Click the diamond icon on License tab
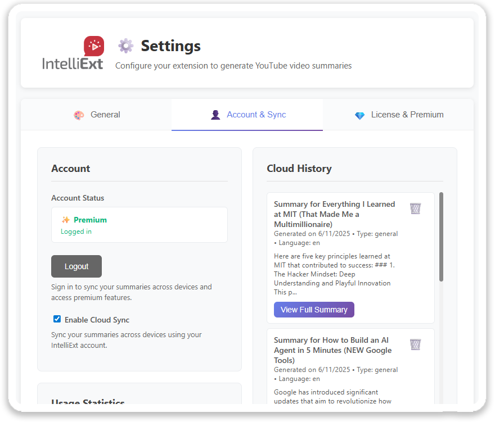The height and width of the screenshot is (431, 504). (x=359, y=115)
